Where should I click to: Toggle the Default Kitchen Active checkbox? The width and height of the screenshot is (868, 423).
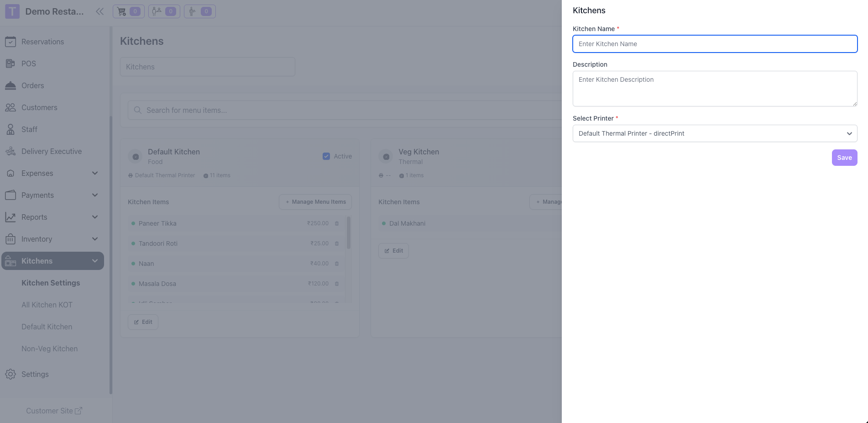(326, 156)
